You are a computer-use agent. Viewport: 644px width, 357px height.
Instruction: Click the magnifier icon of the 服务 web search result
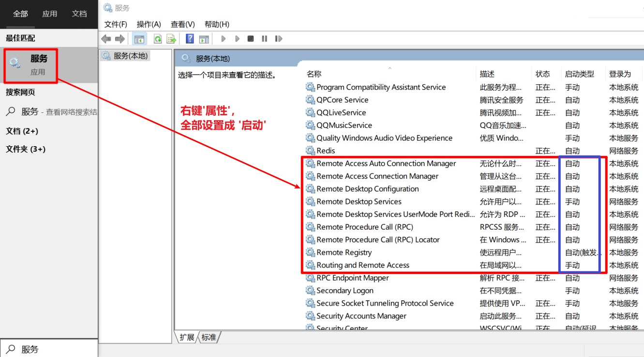point(11,111)
